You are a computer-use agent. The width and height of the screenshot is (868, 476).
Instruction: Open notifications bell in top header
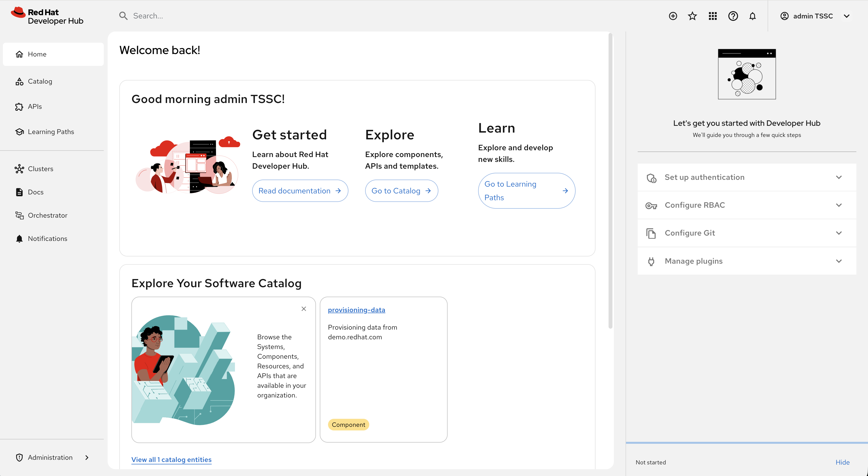pos(752,16)
